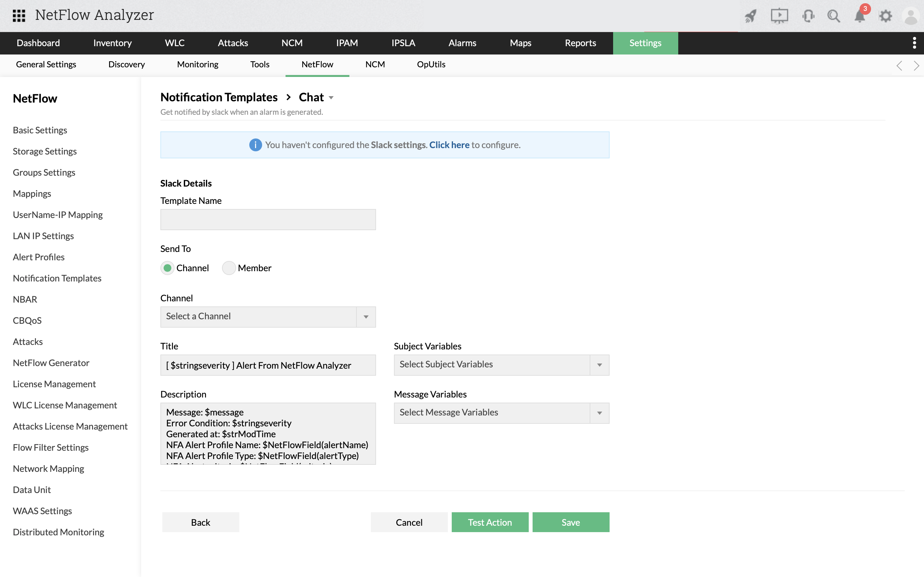Open the search magnifier icon

point(834,16)
